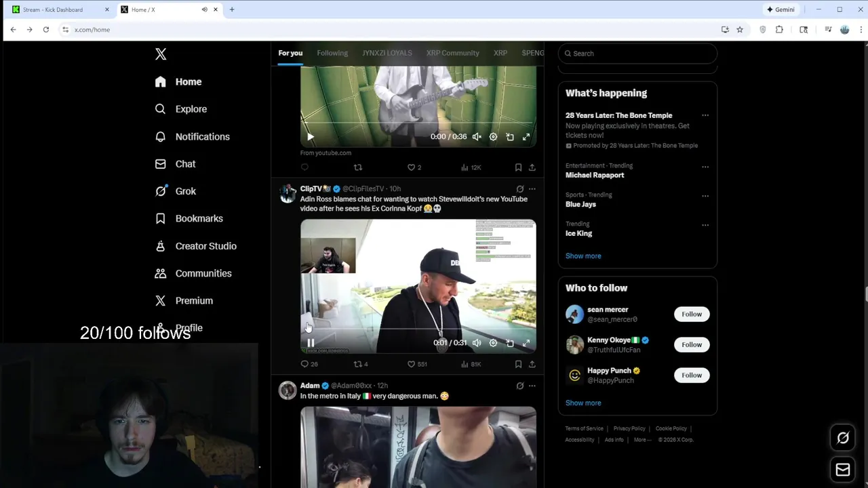Open Grok action on Adam's post
The width and height of the screenshot is (868, 488).
click(x=520, y=386)
